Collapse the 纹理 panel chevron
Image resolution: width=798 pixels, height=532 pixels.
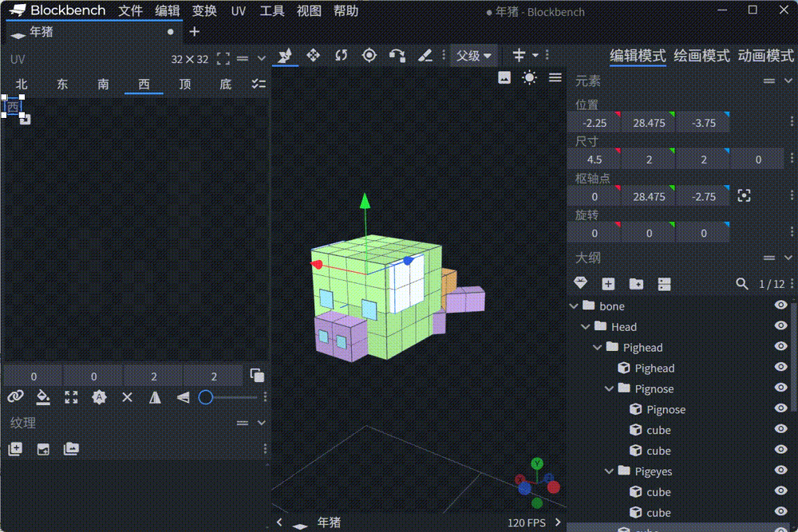coord(261,424)
